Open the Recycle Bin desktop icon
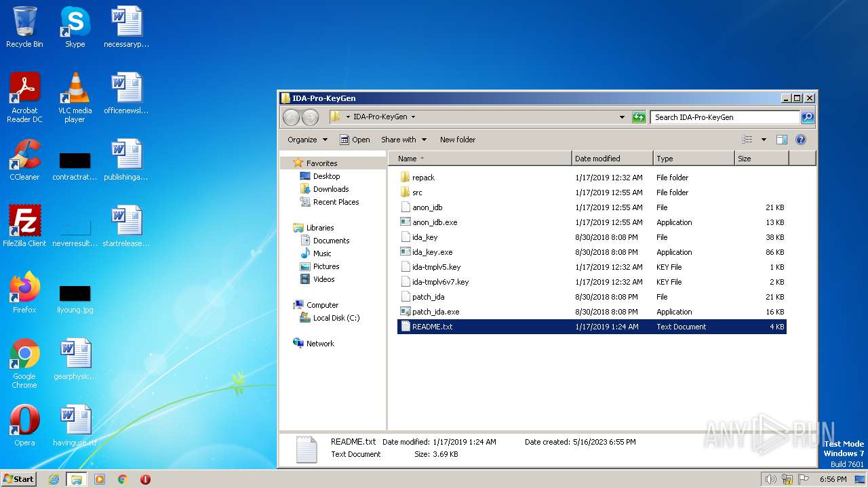 pyautogui.click(x=24, y=27)
